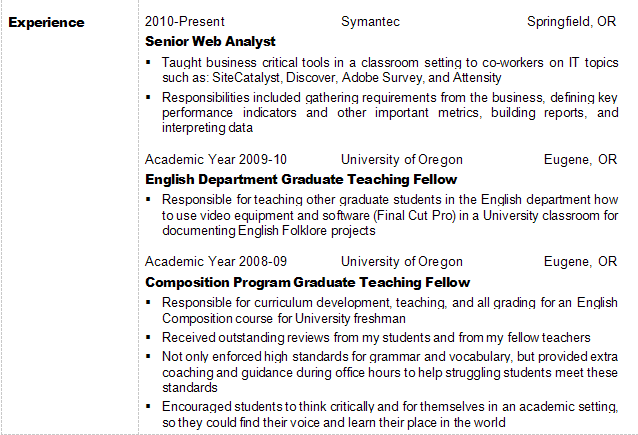This screenshot has height=435, width=638.
Task: Click the bullet starting "Not only enforced high standards"
Action: 390,372
